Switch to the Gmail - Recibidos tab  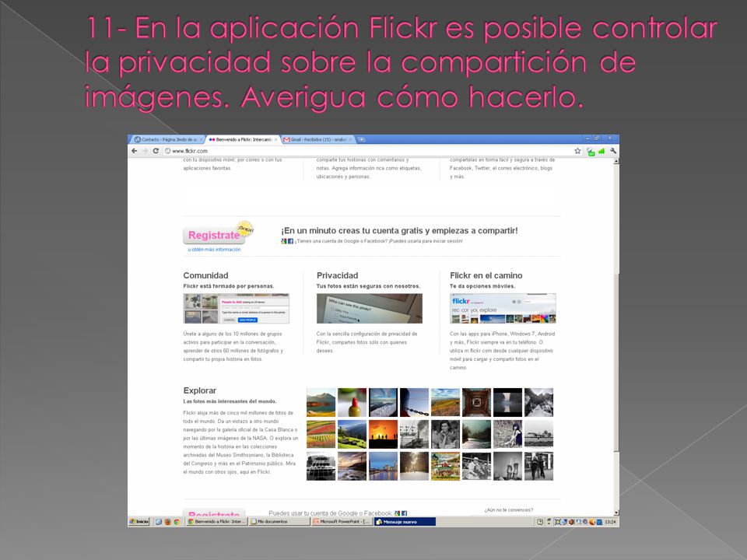pos(317,139)
